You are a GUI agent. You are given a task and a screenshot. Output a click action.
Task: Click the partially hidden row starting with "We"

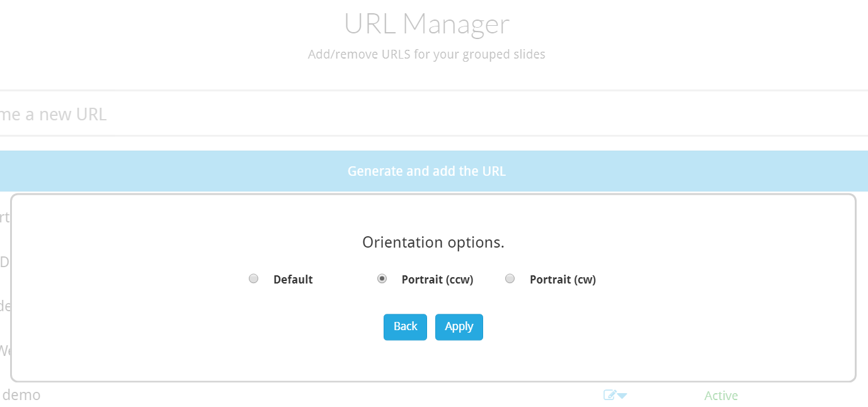point(5,350)
